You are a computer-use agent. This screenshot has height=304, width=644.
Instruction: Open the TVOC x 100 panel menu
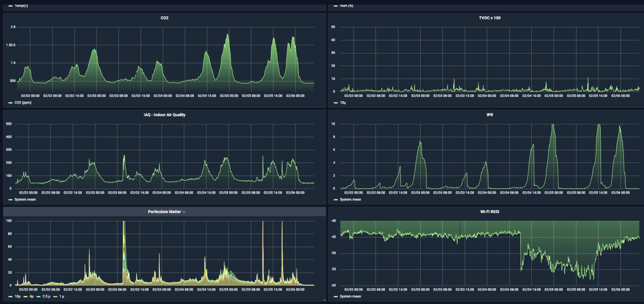[486, 17]
